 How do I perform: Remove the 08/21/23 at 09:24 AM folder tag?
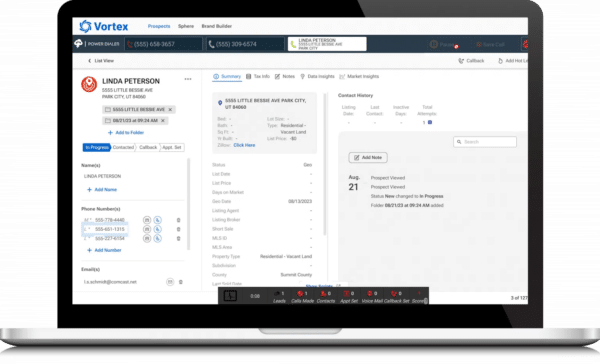coord(163,121)
